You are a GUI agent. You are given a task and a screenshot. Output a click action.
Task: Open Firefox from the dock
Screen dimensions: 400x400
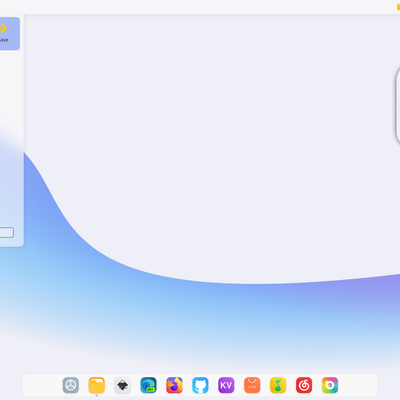(x=174, y=385)
